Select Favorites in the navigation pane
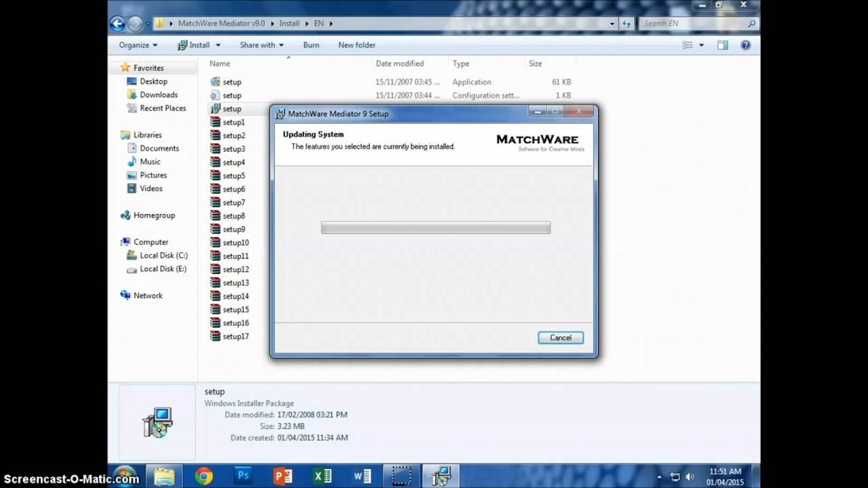 click(x=149, y=68)
